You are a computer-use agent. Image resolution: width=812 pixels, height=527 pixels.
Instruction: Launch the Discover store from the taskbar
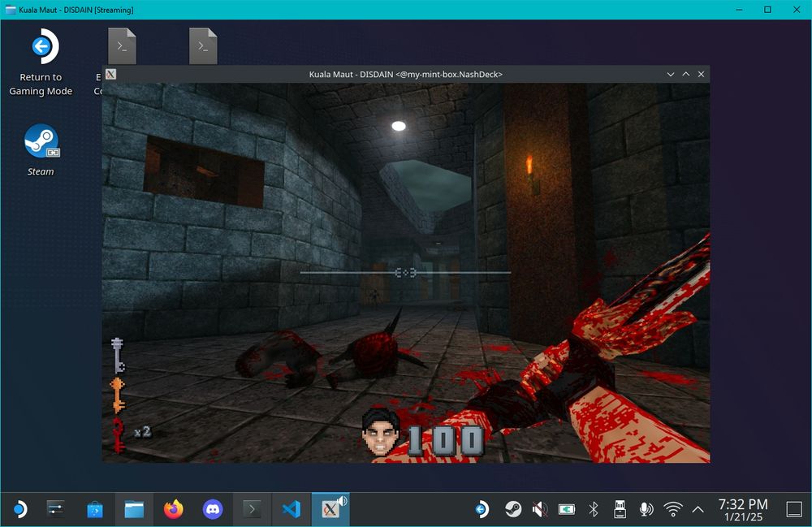[x=95, y=509]
